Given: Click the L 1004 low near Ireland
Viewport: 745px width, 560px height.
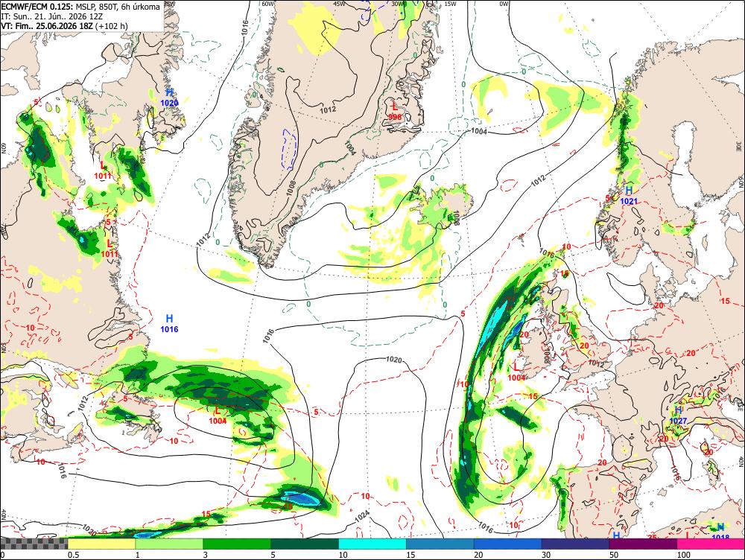Looking at the screenshot, I should (x=516, y=372).
